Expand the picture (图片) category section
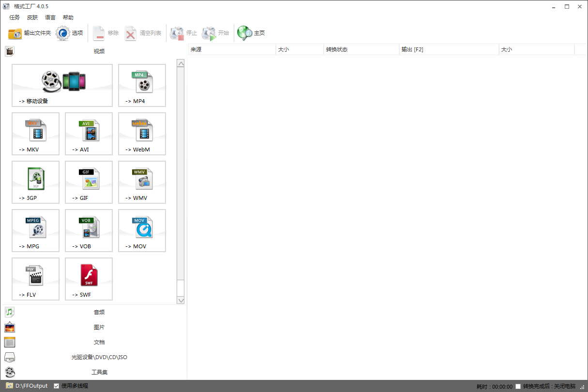The image size is (588, 392). (x=99, y=327)
